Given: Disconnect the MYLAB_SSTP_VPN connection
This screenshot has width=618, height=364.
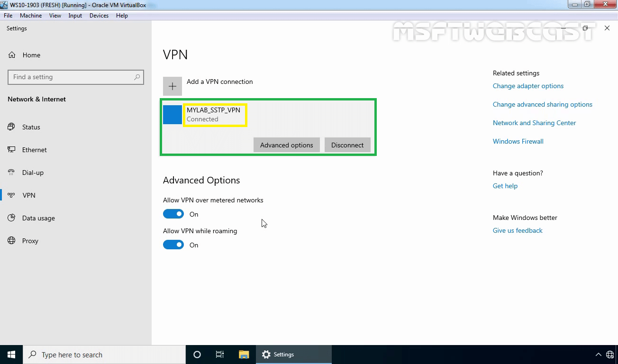Looking at the screenshot, I should (x=347, y=145).
